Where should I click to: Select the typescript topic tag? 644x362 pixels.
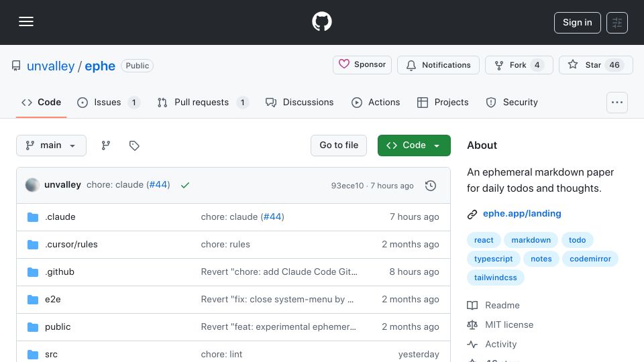pos(493,259)
